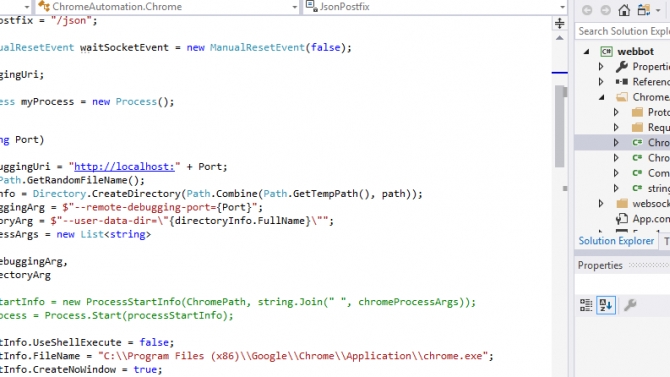Select the highlighted Chro file label
This screenshot has height=377, width=670.
659,142
